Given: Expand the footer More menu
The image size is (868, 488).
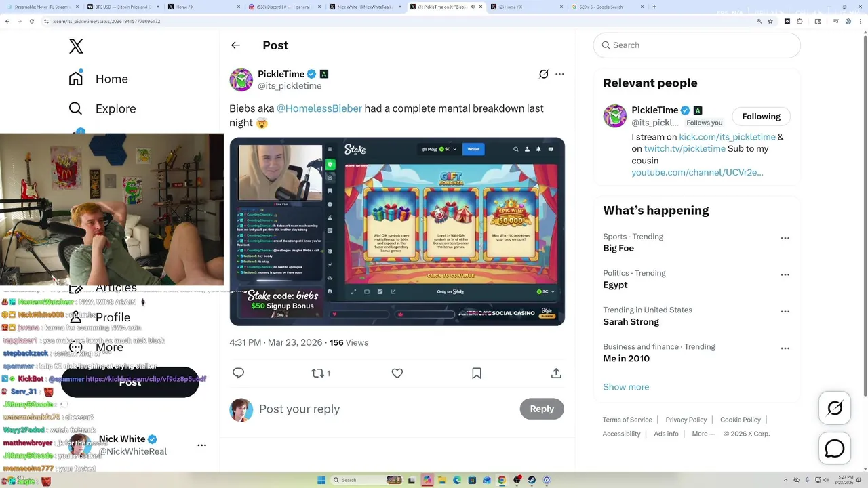Looking at the screenshot, I should 703,434.
